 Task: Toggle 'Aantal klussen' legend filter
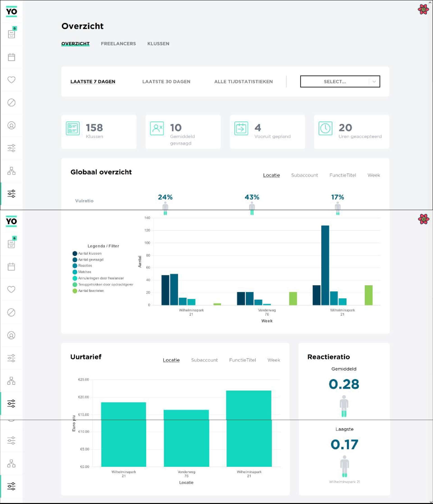click(90, 253)
